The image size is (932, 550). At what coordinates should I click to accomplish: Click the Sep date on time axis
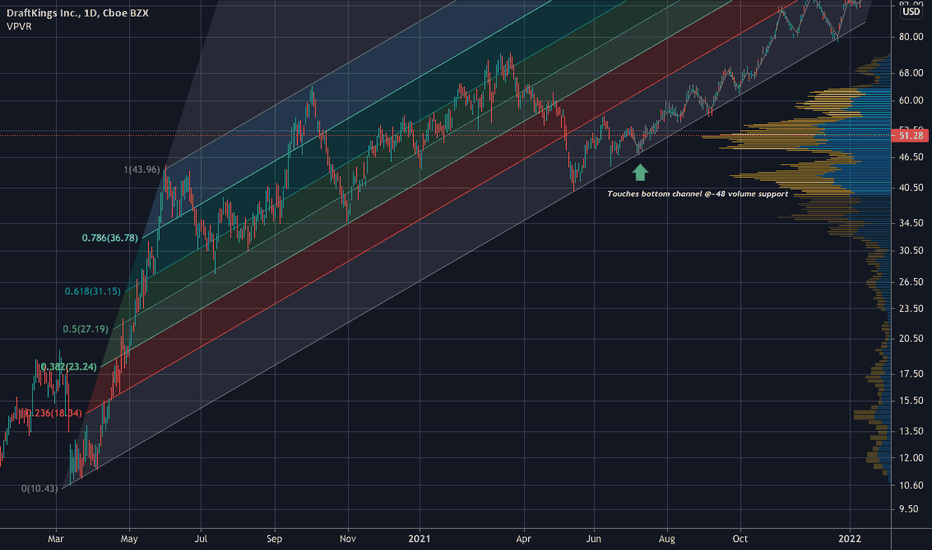coord(274,539)
